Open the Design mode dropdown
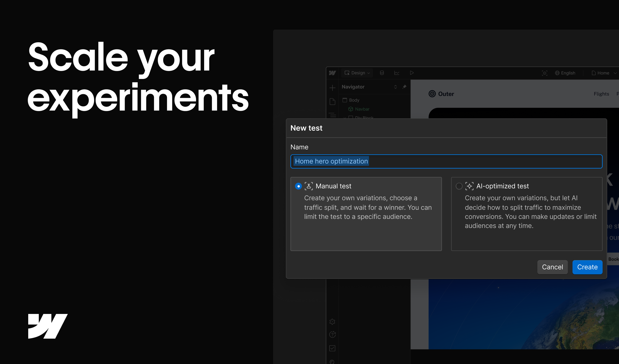The image size is (619, 364). coord(357,73)
